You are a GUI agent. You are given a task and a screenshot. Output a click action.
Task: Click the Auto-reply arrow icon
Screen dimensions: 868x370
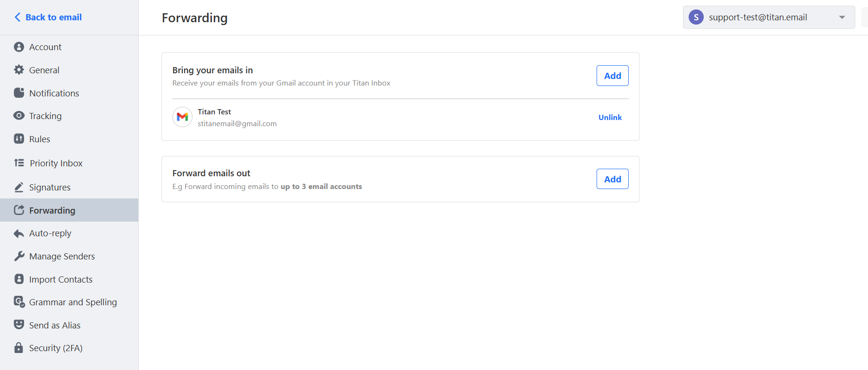19,233
